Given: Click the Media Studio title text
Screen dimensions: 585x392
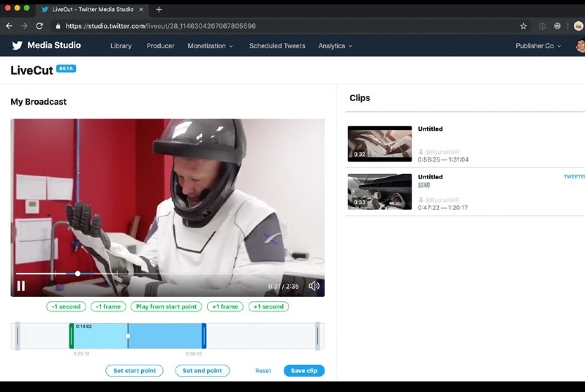Looking at the screenshot, I should (54, 45).
